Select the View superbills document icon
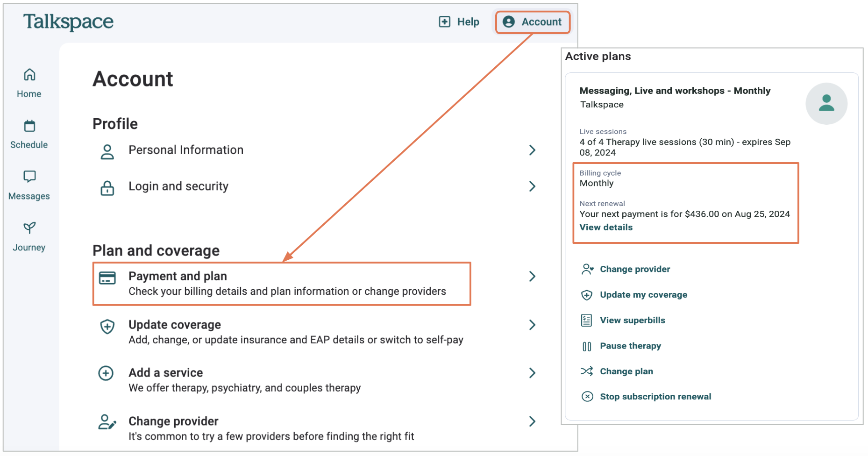This screenshot has width=868, height=456. point(587,320)
